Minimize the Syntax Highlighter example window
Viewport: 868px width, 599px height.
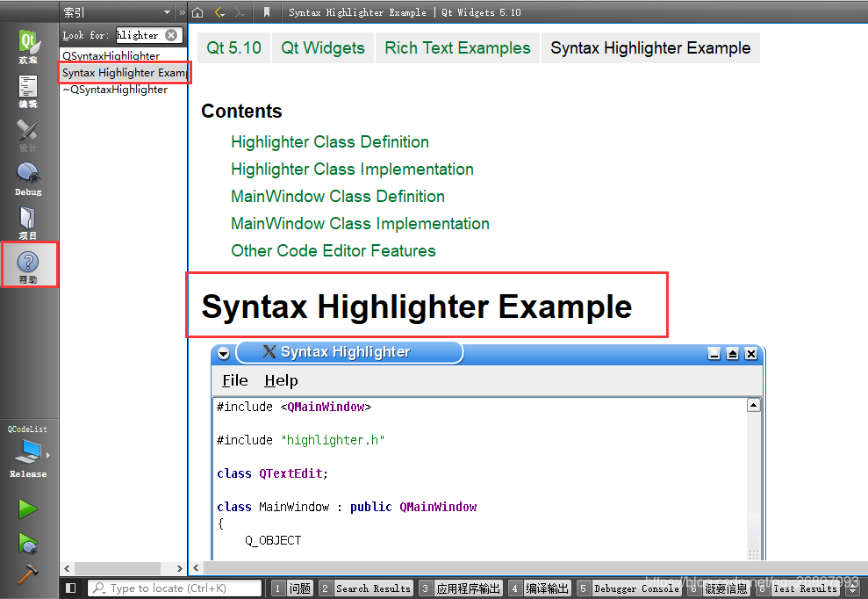[x=714, y=354]
